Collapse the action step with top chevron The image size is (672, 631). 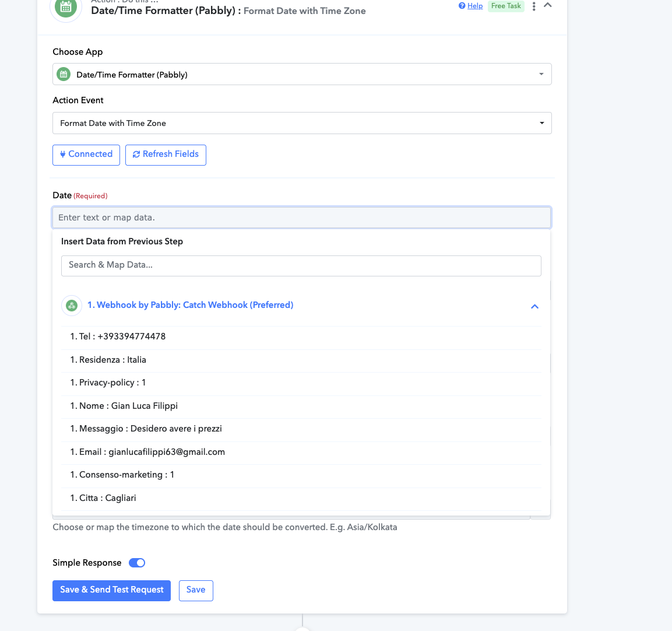(x=548, y=5)
